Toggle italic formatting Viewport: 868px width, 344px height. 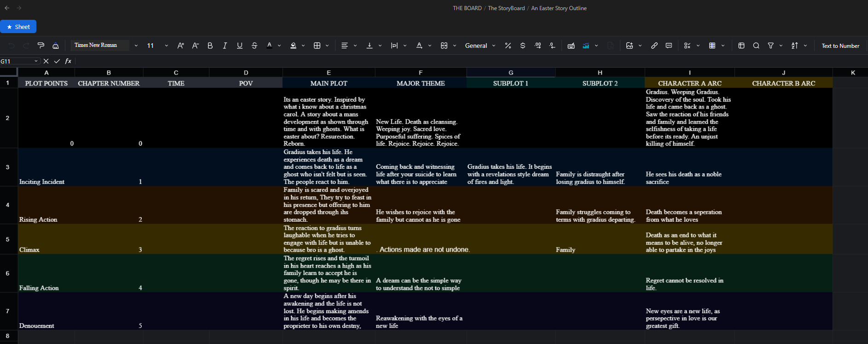pos(225,46)
